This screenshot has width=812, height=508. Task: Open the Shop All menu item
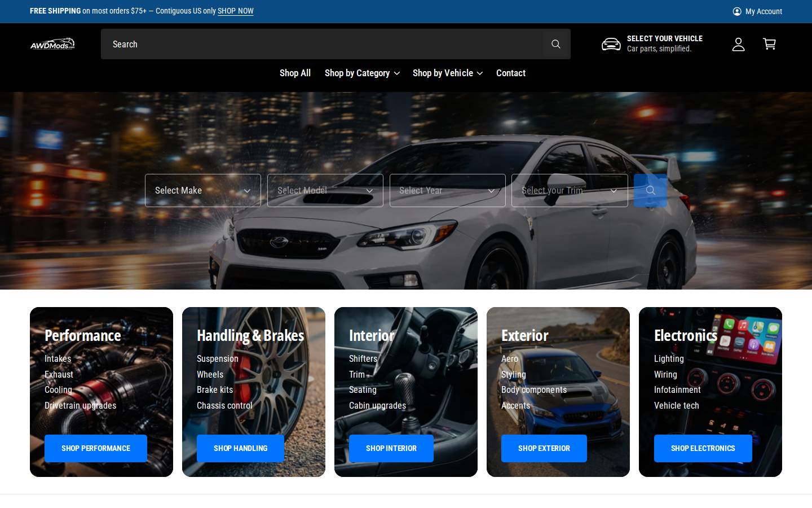tap(295, 73)
